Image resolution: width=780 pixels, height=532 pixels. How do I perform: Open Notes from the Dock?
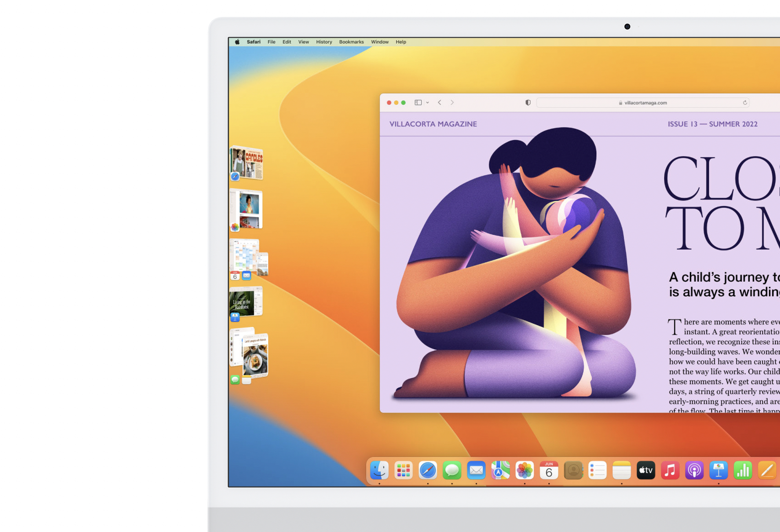click(x=622, y=470)
